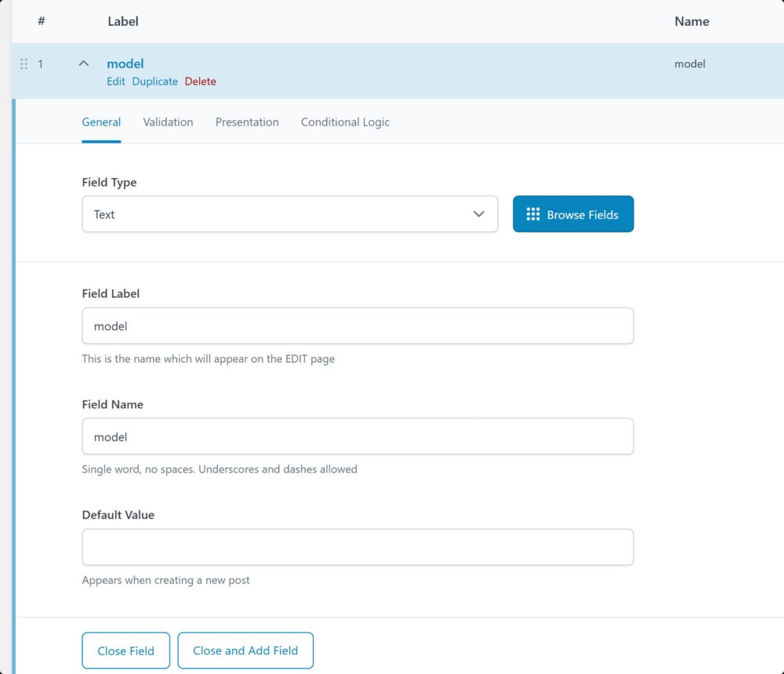Select the Default Value text box

coord(358,547)
